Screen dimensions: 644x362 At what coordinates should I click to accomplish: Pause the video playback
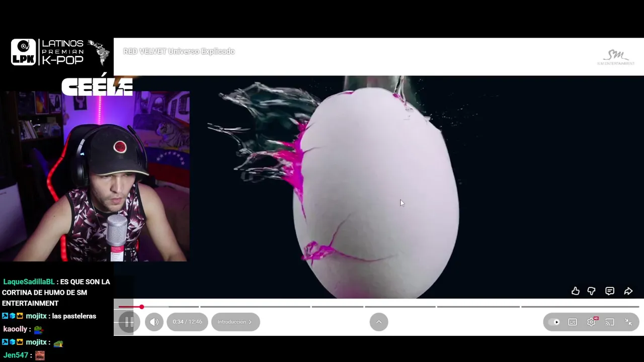(x=128, y=322)
